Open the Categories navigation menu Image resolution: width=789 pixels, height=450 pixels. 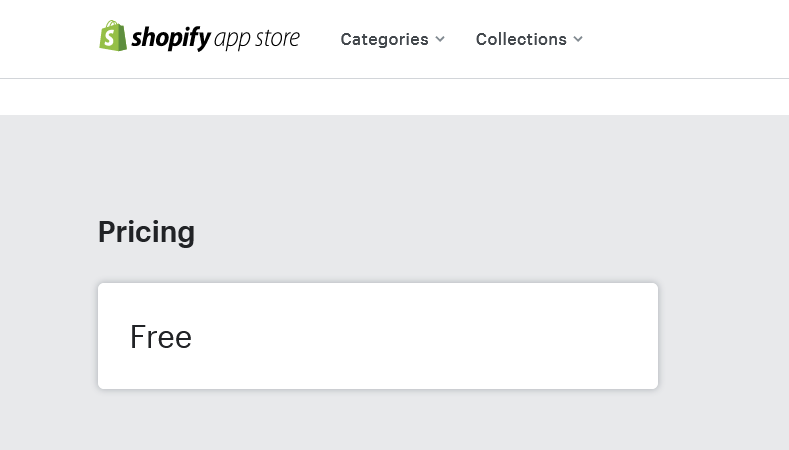pyautogui.click(x=385, y=39)
